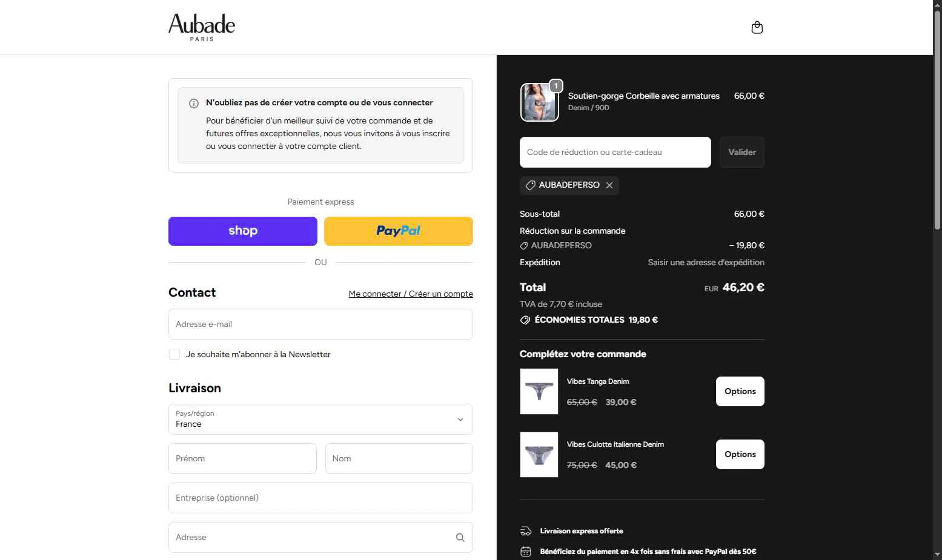Click the info icon in account notice
The width and height of the screenshot is (942, 560).
click(194, 104)
